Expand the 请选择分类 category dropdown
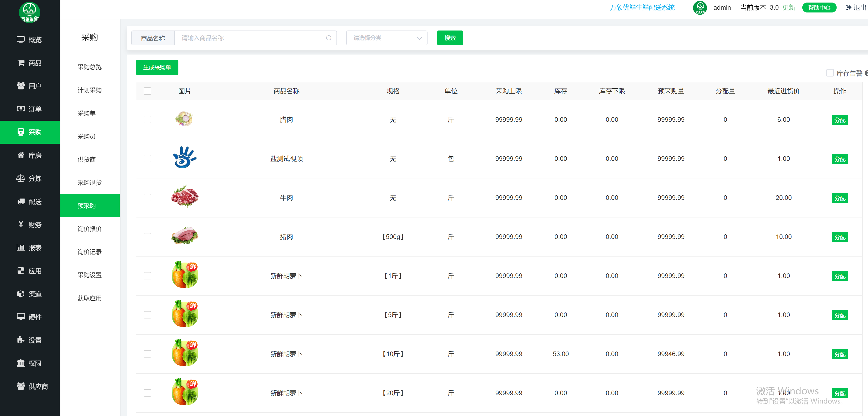 [x=386, y=38]
